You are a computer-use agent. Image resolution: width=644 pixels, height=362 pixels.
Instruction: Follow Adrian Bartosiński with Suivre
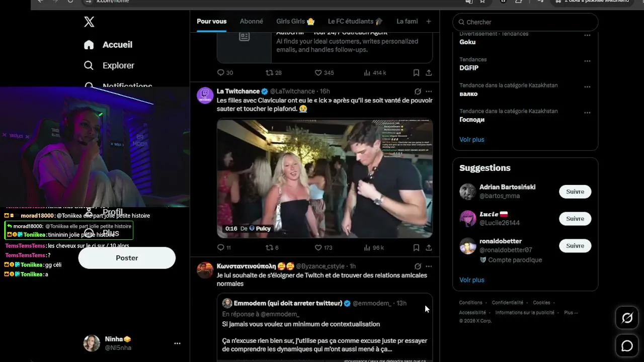pyautogui.click(x=575, y=192)
